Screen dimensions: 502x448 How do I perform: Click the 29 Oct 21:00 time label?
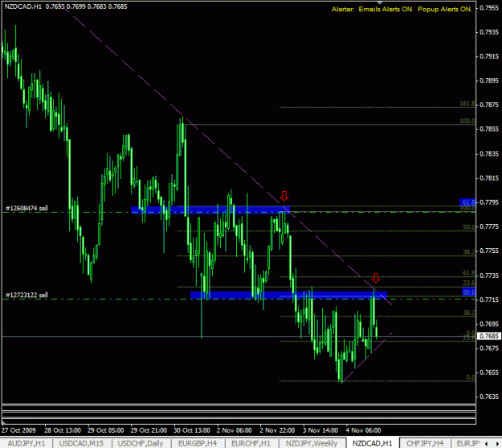(x=149, y=430)
